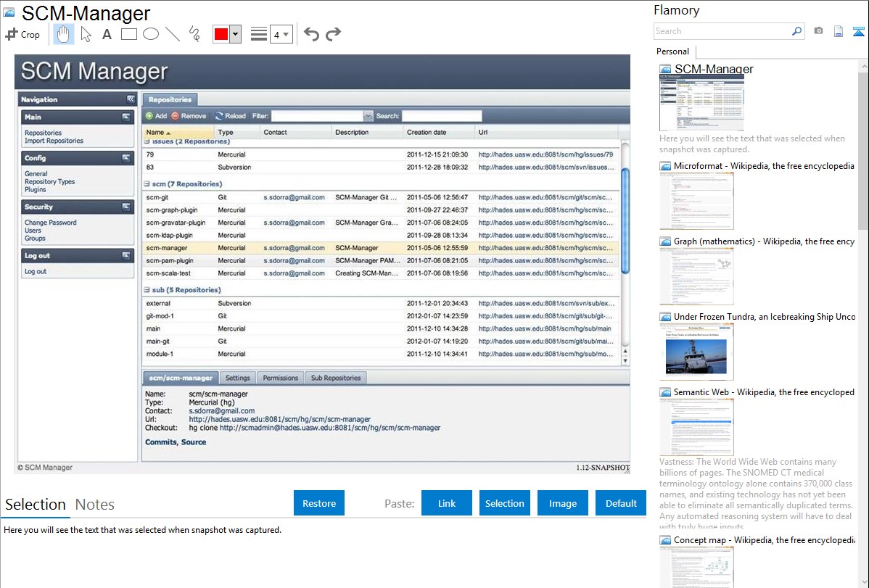869x588 pixels.
Task: Collapse the Security navigation section
Action: tap(125, 207)
